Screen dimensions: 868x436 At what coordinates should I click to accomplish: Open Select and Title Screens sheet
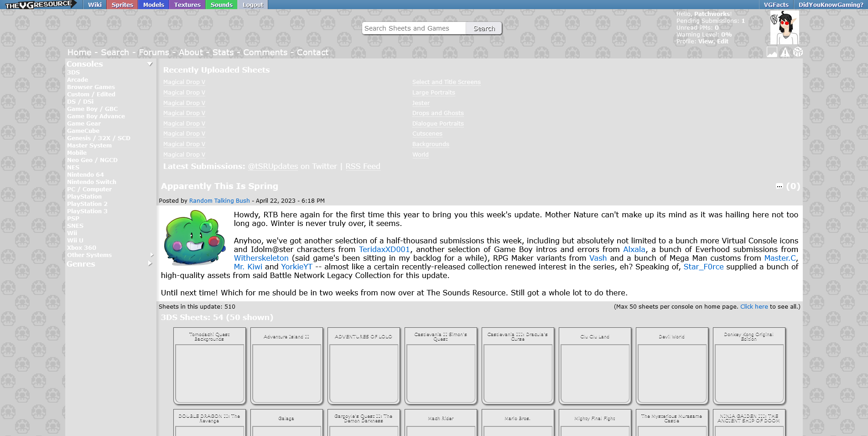pyautogui.click(x=447, y=82)
